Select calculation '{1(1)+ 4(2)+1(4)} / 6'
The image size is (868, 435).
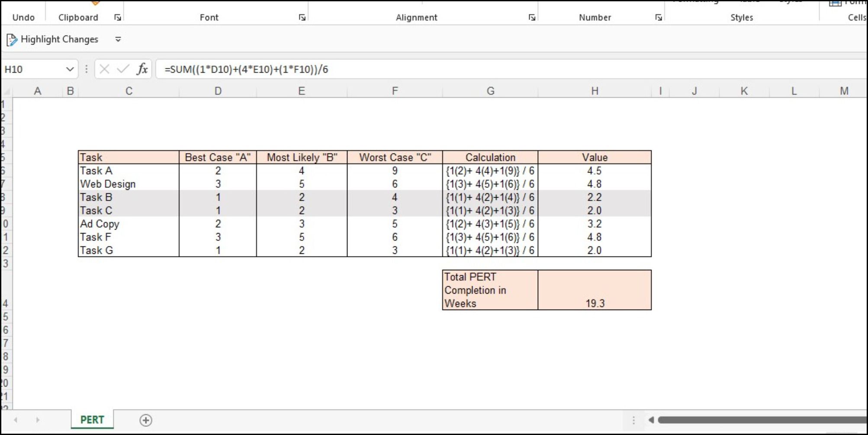click(490, 197)
